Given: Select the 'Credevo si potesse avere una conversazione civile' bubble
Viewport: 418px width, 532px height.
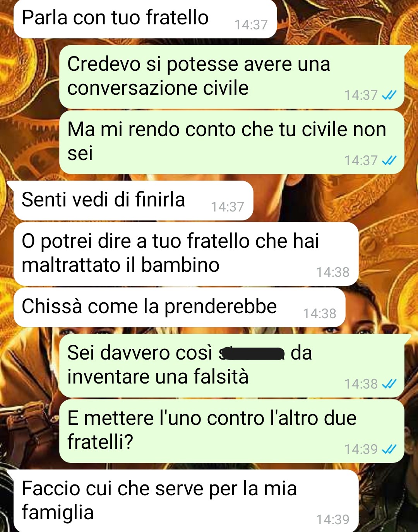Looking at the screenshot, I should click(x=232, y=77).
